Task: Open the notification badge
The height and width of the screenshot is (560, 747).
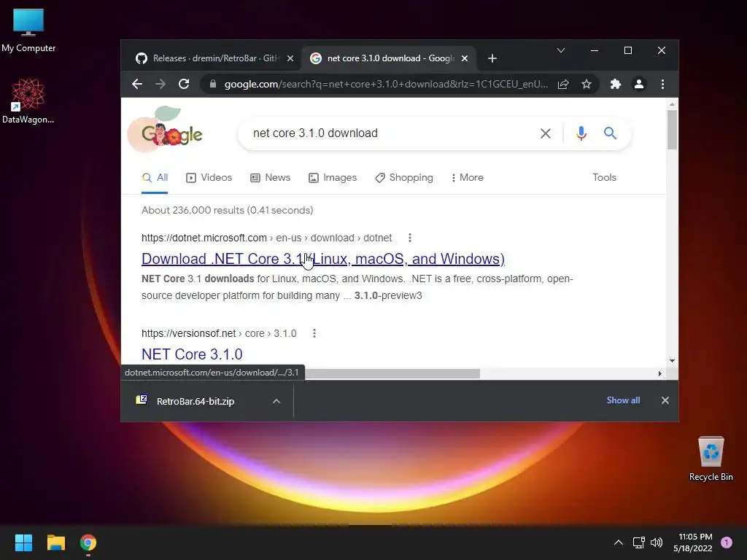Action: 727,542
